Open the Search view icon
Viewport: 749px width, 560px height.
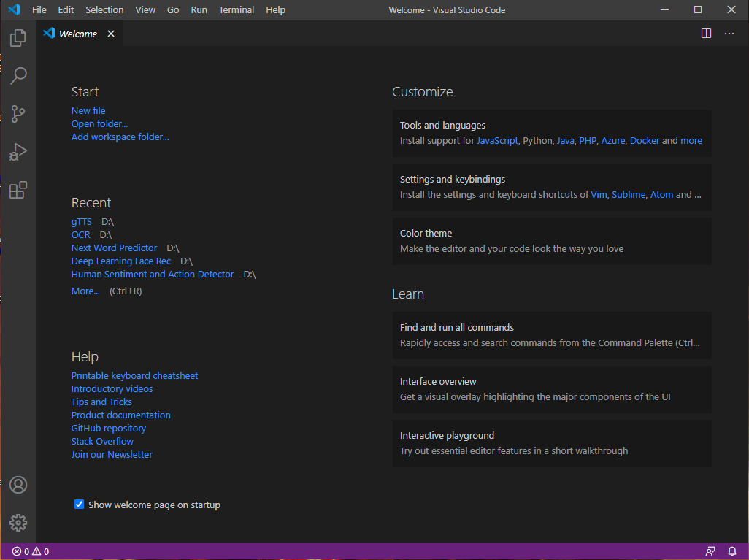18,75
